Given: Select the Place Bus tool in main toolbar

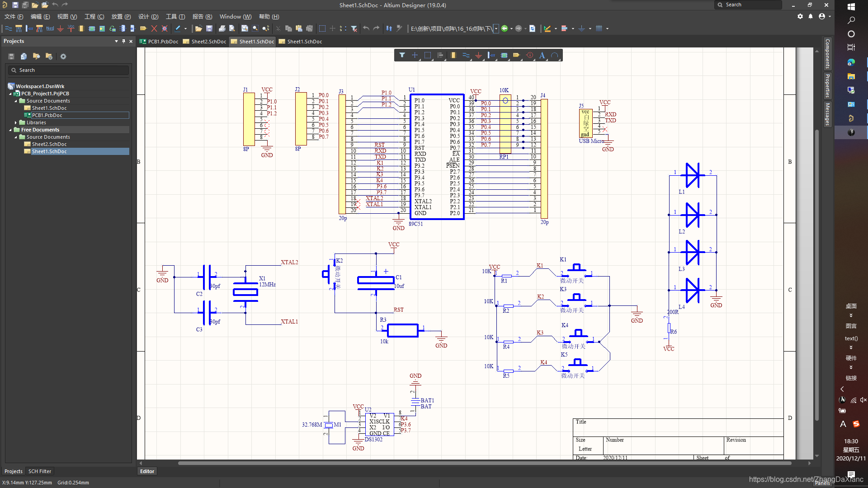Looking at the screenshot, I should [x=19, y=28].
